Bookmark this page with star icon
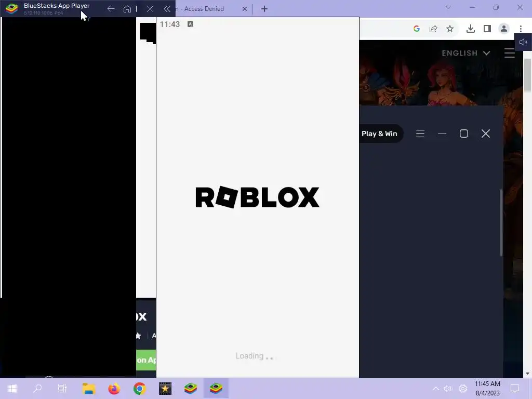The image size is (532, 399). pos(450,29)
